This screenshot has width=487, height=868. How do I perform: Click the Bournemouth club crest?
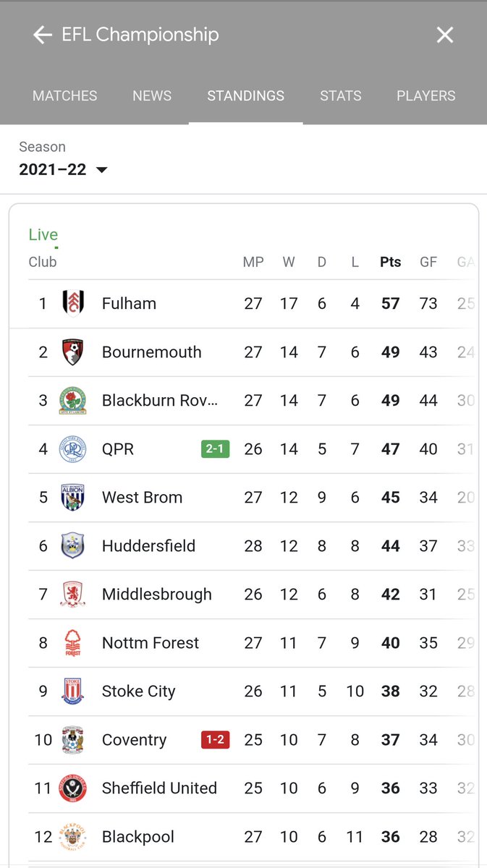[x=72, y=352]
